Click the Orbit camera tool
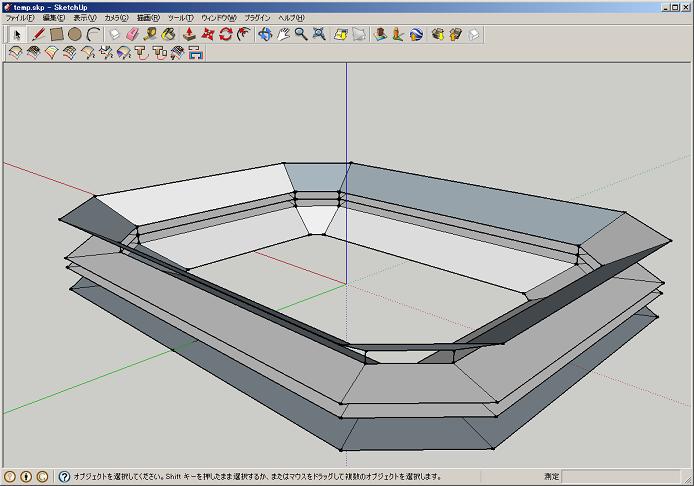This screenshot has width=694, height=486. point(265,34)
